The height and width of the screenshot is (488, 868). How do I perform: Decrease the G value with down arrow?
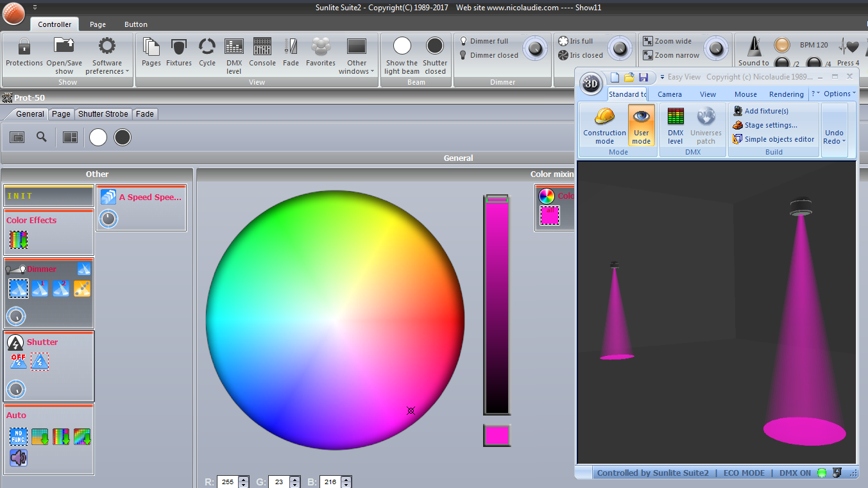pos(295,485)
